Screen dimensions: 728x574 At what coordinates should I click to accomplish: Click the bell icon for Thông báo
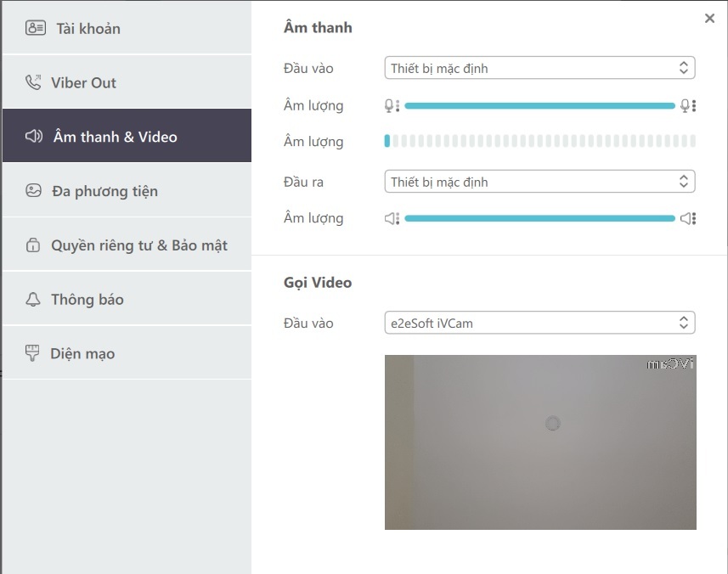(34, 300)
